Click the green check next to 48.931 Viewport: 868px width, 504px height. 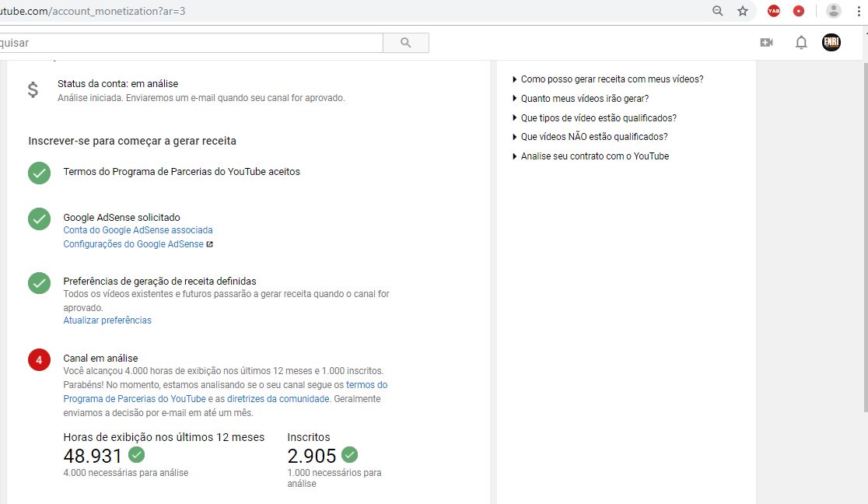click(137, 455)
